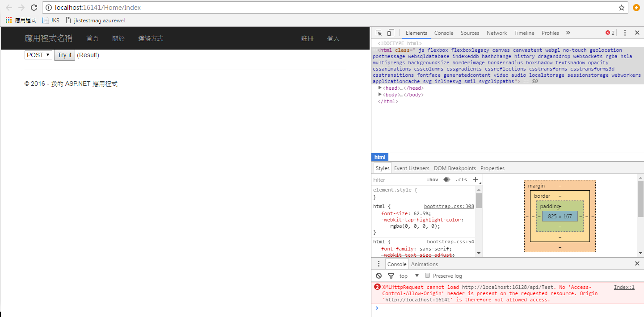Image resolution: width=644 pixels, height=317 pixels.
Task: Close the DevTools panel
Action: [637, 33]
